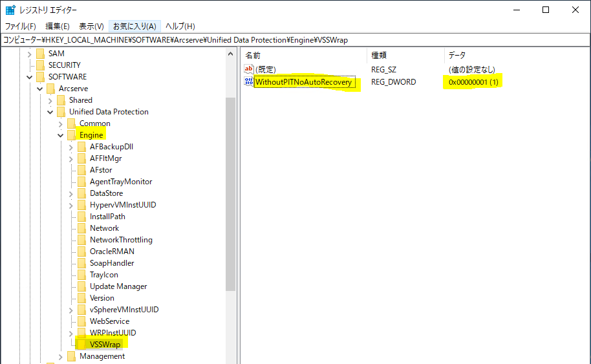Click the (値の設定なし) data cell
Viewport: 591px width, 364px height.
[471, 70]
